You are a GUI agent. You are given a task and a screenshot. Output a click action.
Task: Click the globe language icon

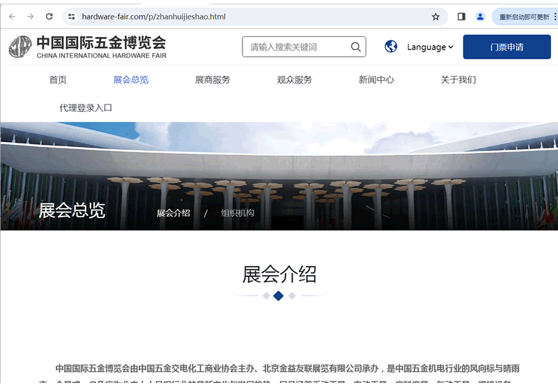[391, 47]
